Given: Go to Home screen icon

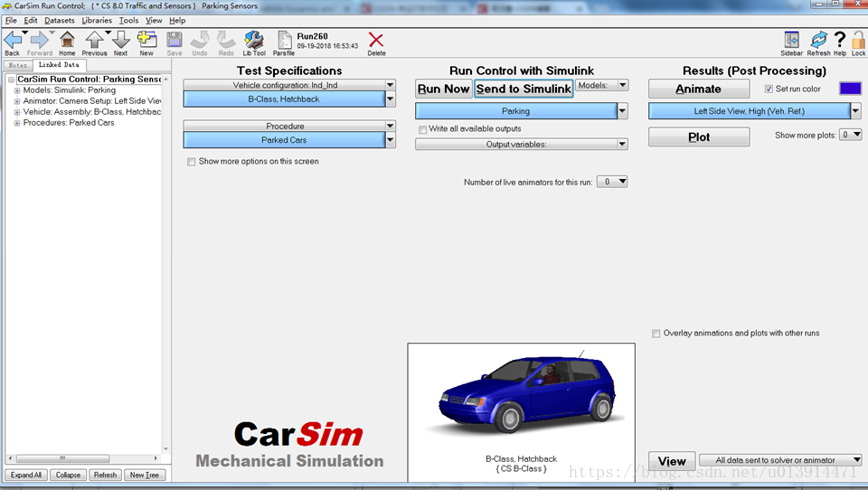Looking at the screenshot, I should 67,40.
